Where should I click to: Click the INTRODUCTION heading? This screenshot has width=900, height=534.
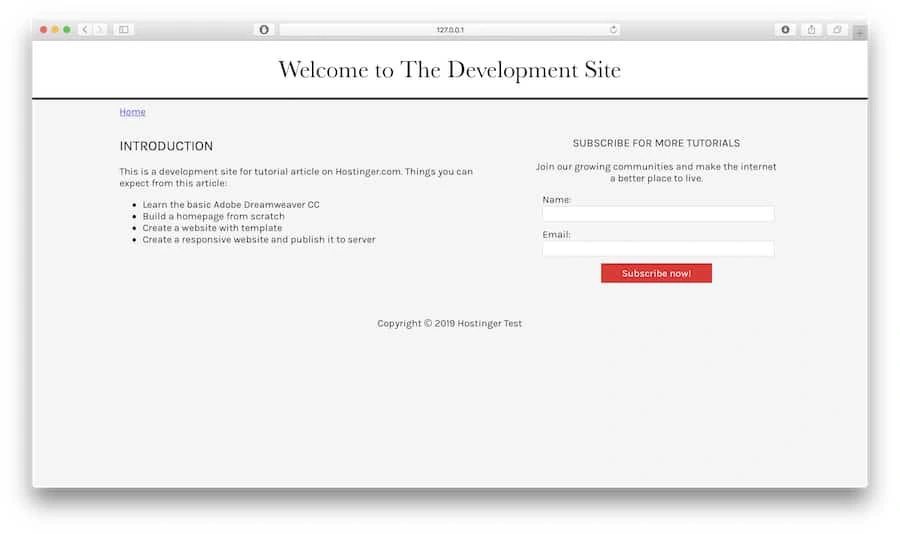coord(166,146)
